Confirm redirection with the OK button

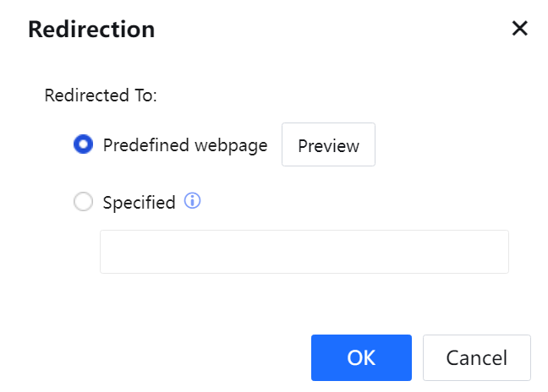point(361,357)
